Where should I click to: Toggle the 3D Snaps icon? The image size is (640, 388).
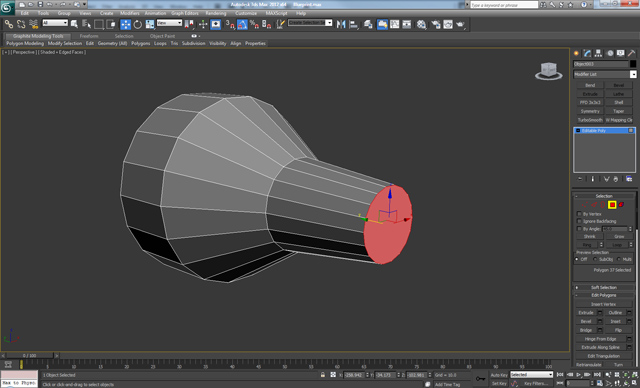click(x=230, y=24)
